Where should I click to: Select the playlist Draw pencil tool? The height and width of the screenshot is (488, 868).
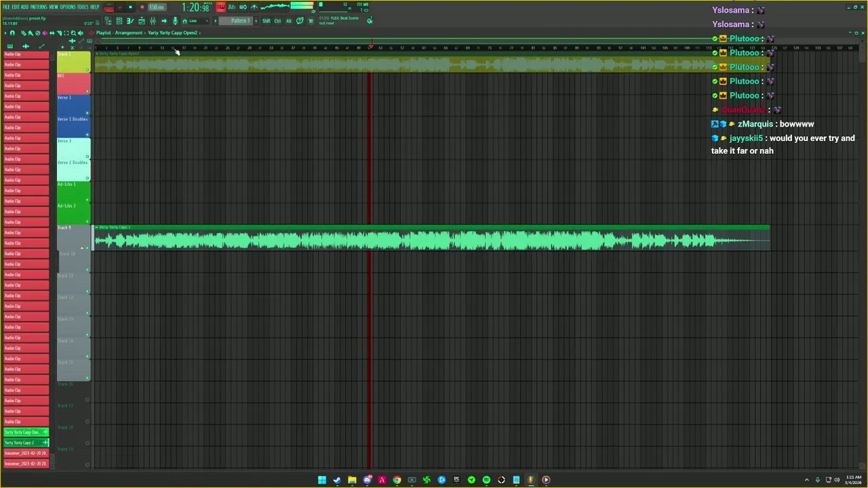click(x=23, y=33)
